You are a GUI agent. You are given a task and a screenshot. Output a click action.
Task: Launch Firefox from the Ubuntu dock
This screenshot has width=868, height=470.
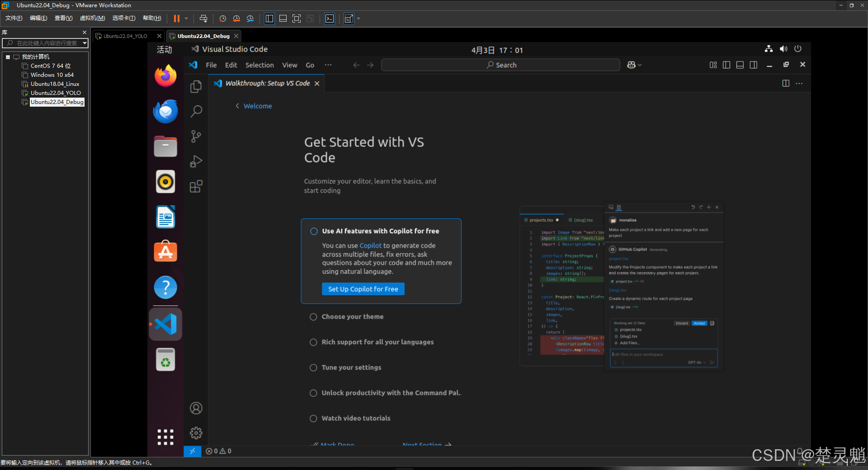pos(165,76)
